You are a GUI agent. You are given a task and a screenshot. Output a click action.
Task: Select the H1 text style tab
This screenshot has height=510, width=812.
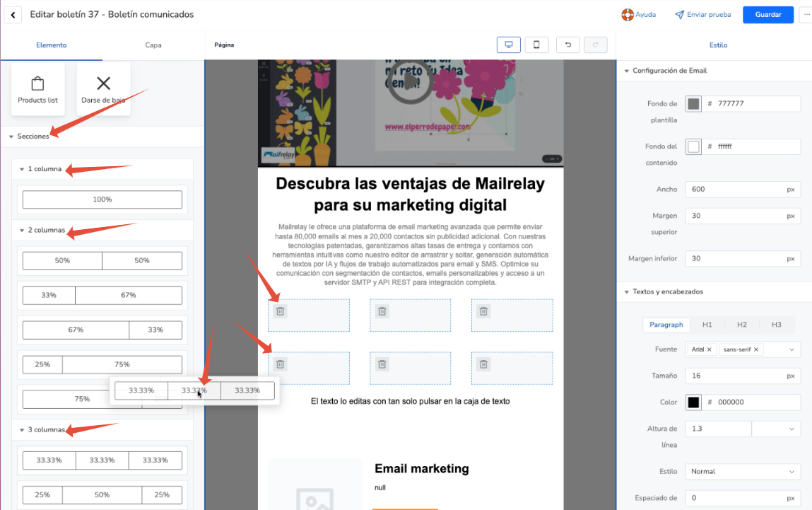[x=707, y=325]
